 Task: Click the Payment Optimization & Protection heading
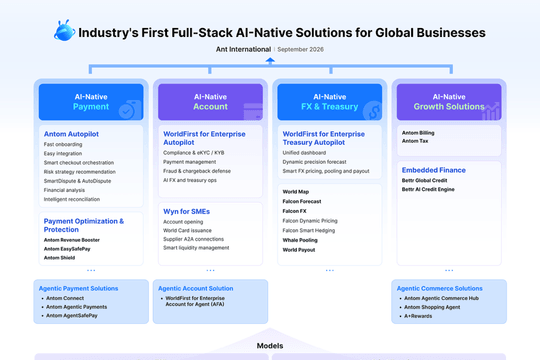84,225
